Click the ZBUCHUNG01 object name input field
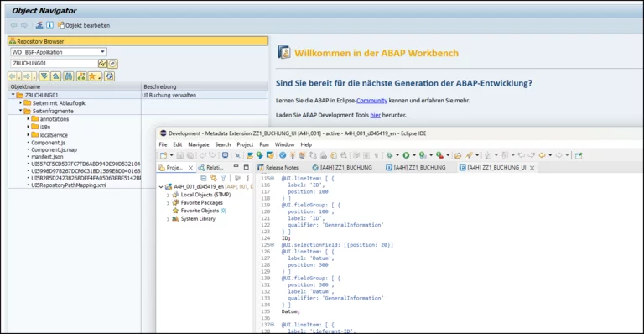 55,63
